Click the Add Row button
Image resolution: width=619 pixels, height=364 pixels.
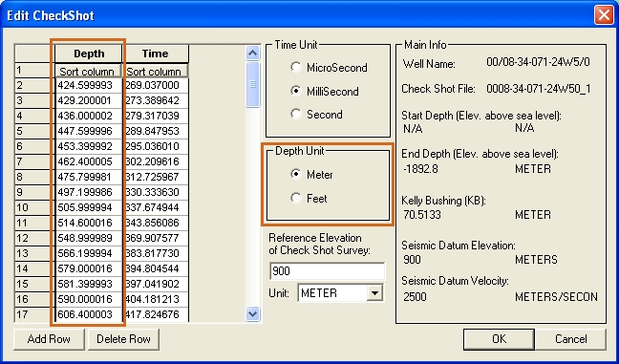[x=49, y=339]
